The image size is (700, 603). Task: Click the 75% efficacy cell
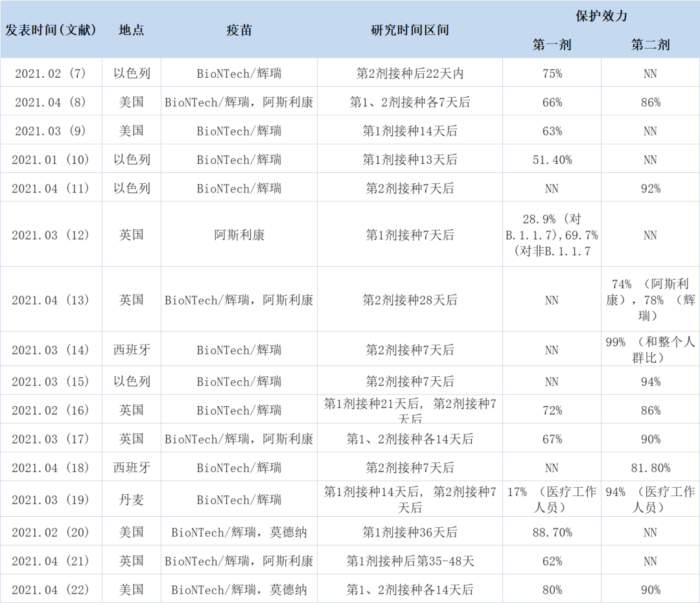click(x=552, y=73)
